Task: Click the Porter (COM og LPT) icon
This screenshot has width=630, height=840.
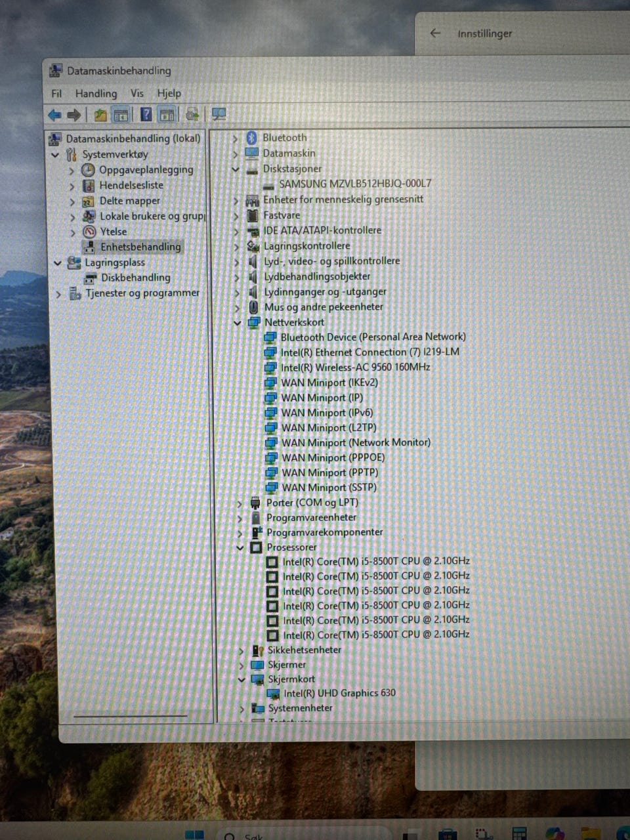Action: 255,503
